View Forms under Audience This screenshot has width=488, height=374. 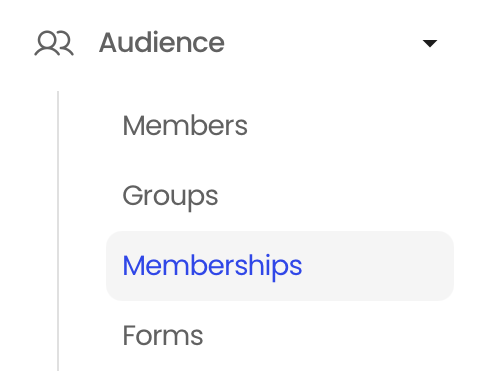pos(163,335)
